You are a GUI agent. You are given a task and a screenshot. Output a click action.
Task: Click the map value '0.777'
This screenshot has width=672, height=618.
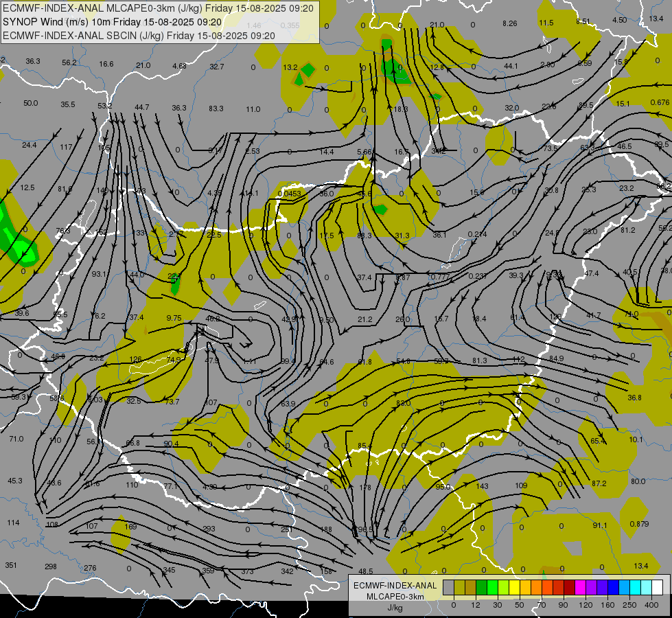tap(440, 277)
